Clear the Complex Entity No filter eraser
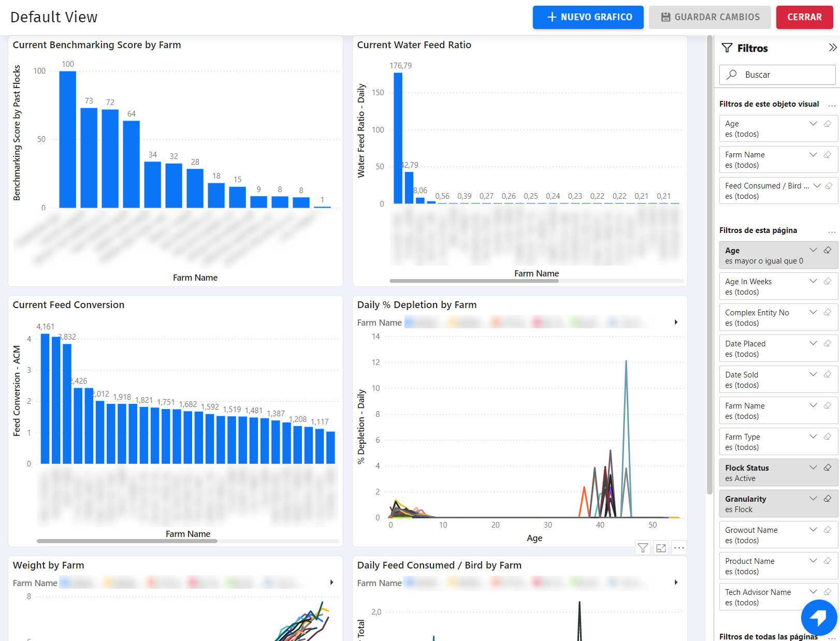This screenshot has width=840, height=641. click(x=828, y=312)
